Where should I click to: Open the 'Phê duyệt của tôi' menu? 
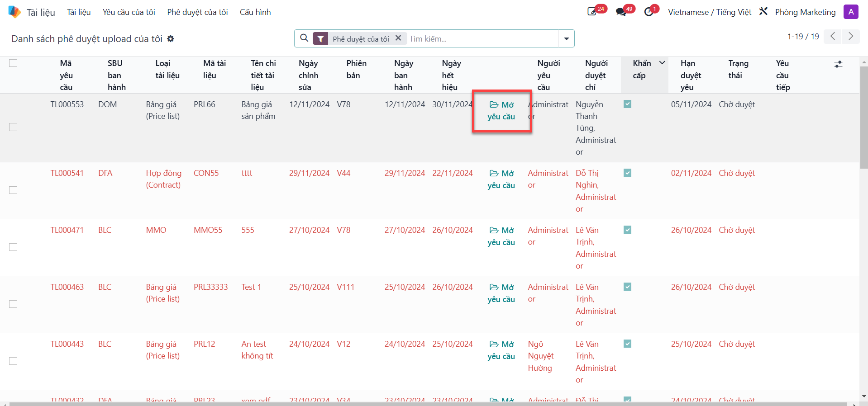point(198,12)
